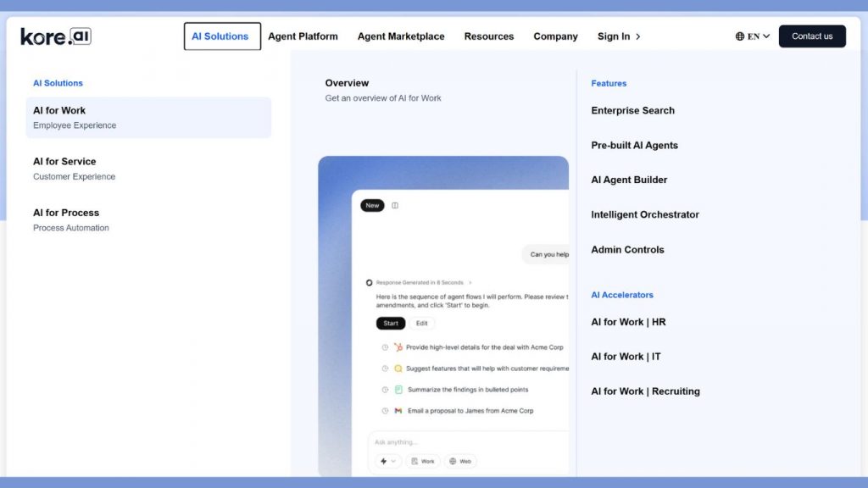This screenshot has width=868, height=488.
Task: Enable Work mode in the chat input
Action: [x=423, y=461]
